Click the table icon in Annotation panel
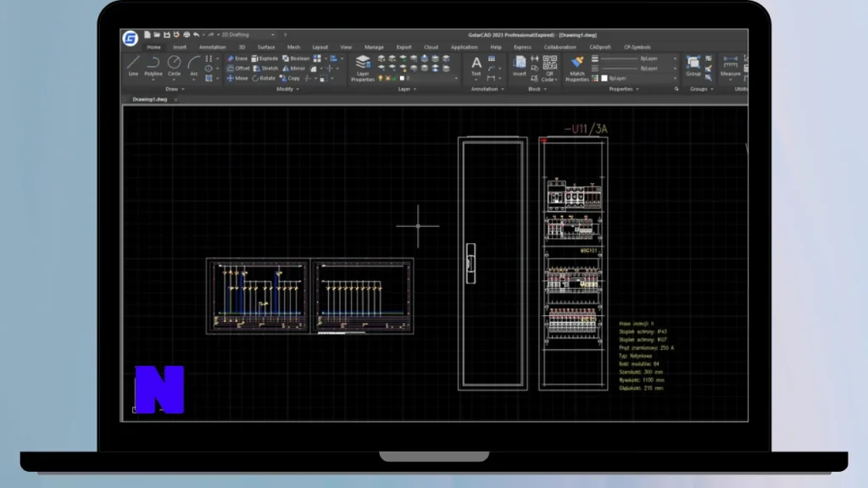The height and width of the screenshot is (488, 868). pos(492,58)
